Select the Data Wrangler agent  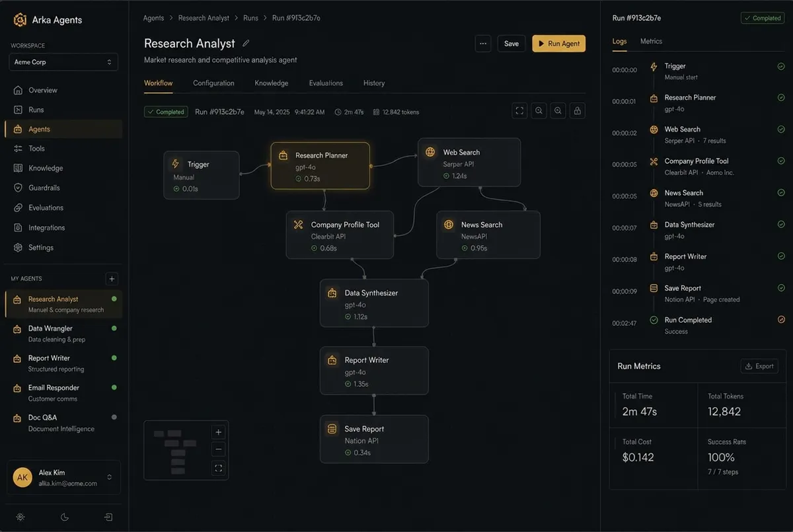pyautogui.click(x=63, y=334)
